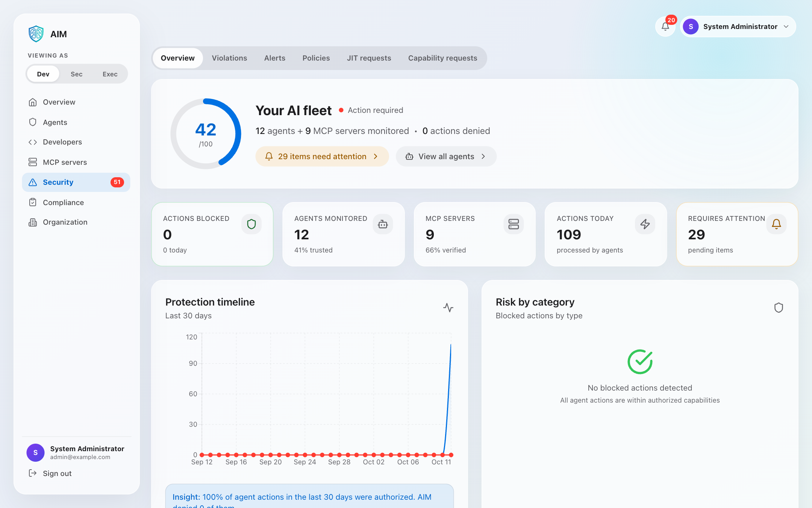Open the notifications bell
This screenshot has height=508, width=812.
[665, 26]
